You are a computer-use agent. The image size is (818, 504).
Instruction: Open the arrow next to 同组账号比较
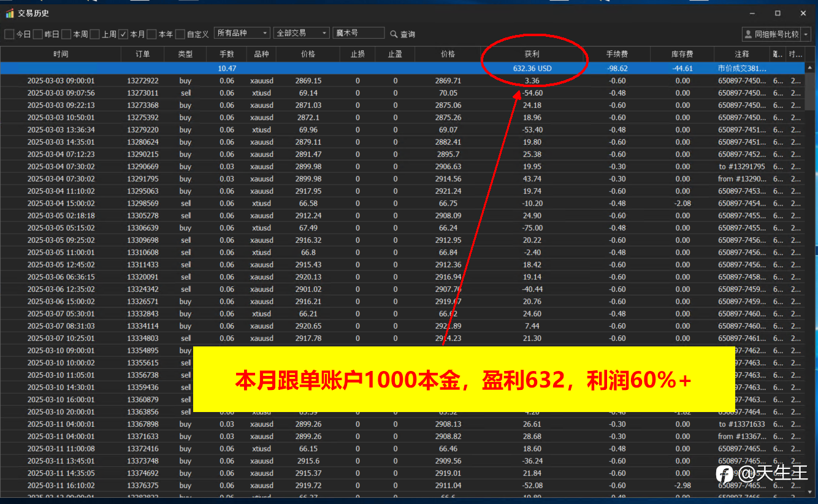click(x=806, y=34)
